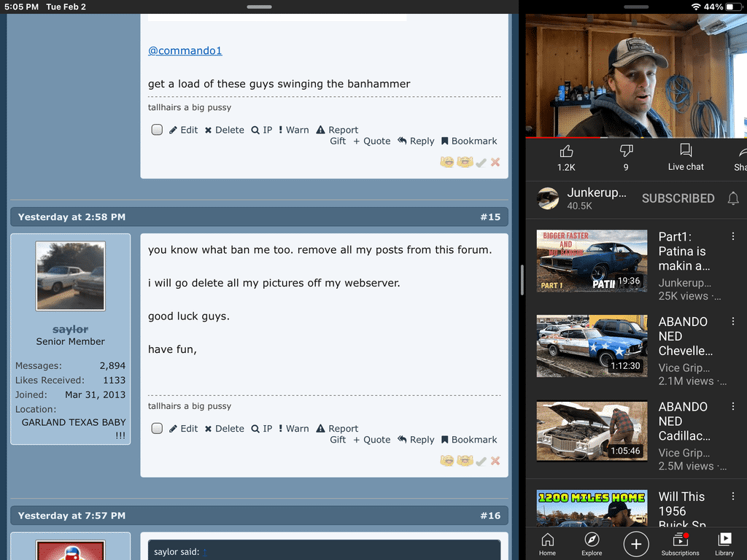The height and width of the screenshot is (560, 747).
Task: Toggle the SUBSCRIBED button for Junkerup
Action: coord(678,198)
